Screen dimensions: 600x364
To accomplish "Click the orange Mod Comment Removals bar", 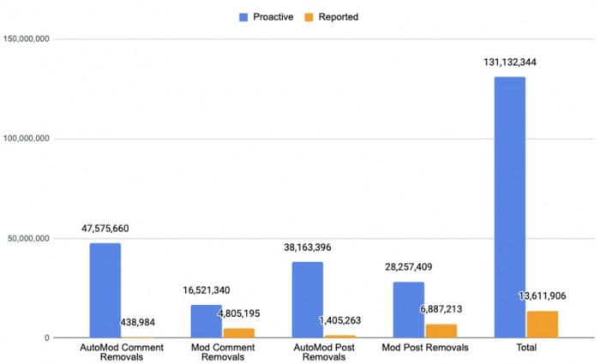I will [x=239, y=332].
